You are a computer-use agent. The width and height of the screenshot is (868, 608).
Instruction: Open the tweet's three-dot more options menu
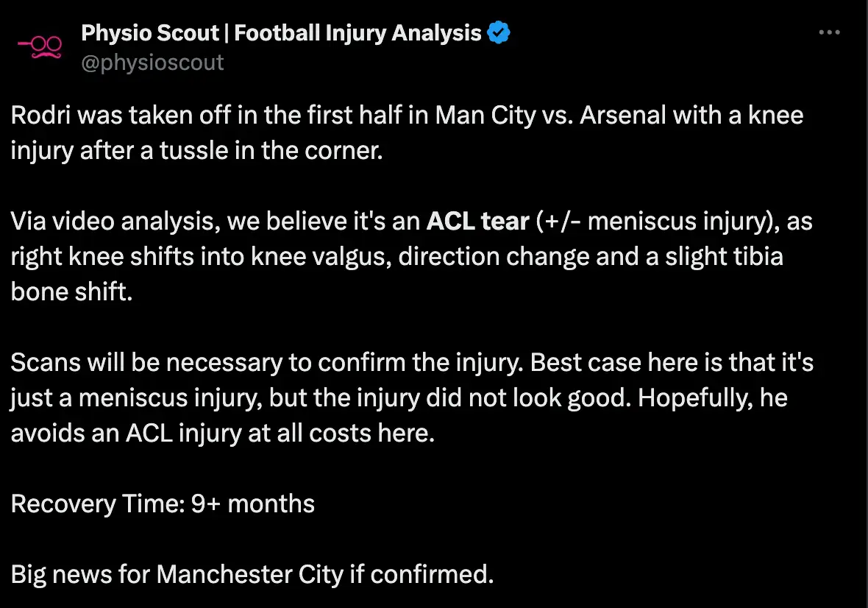(x=829, y=33)
